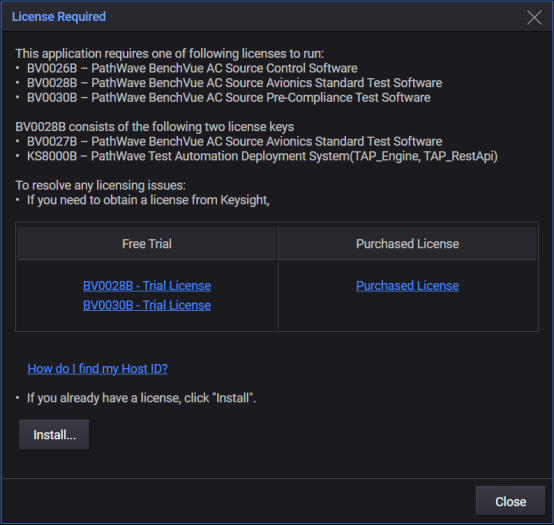Click the BV0030B Pre-Compliance Test Software line
This screenshot has height=525, width=554.
point(229,98)
